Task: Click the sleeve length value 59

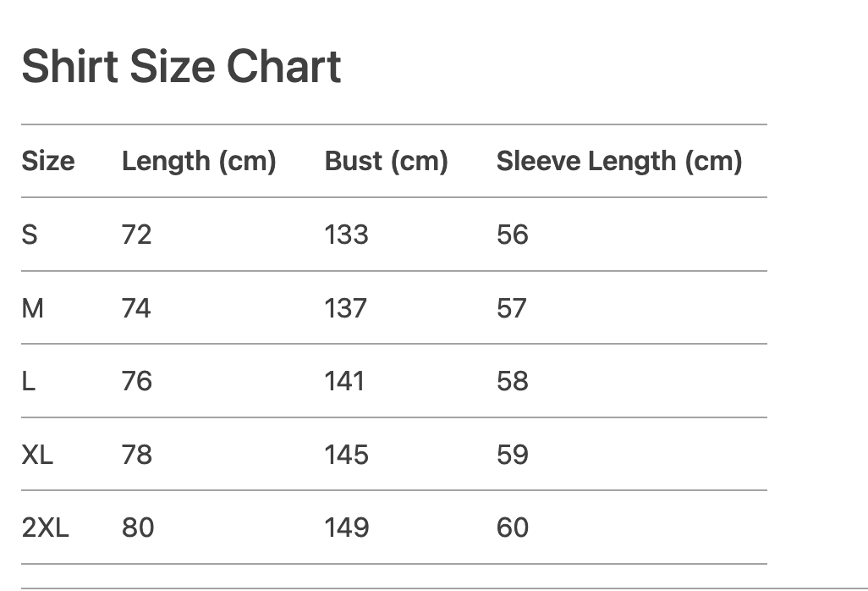Action: point(513,455)
